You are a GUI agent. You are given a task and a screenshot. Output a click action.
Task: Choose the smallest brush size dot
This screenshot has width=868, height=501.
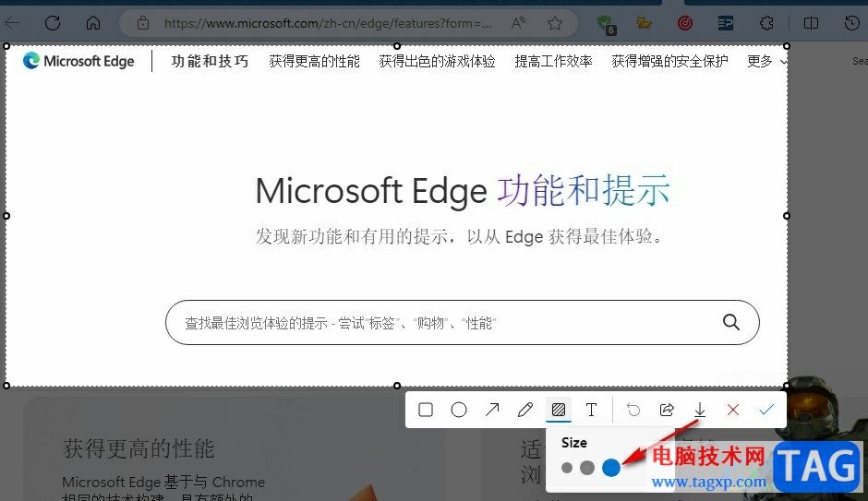tap(567, 468)
